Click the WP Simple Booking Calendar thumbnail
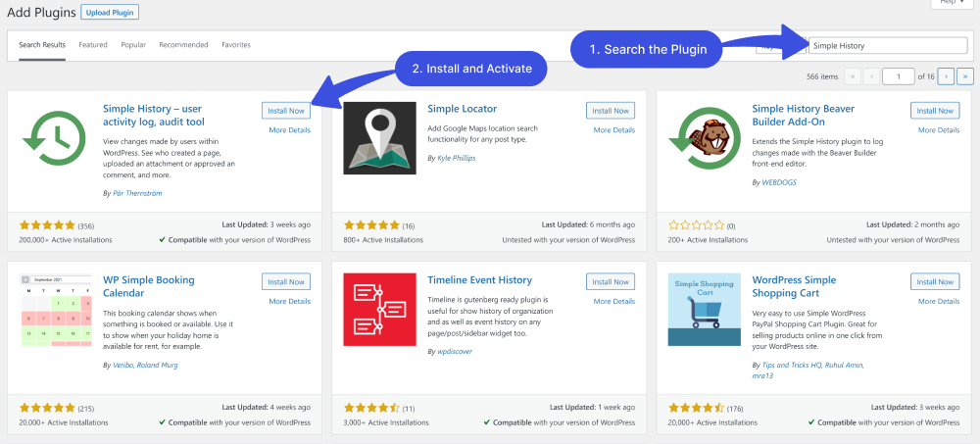This screenshot has height=444, width=980. (55, 310)
